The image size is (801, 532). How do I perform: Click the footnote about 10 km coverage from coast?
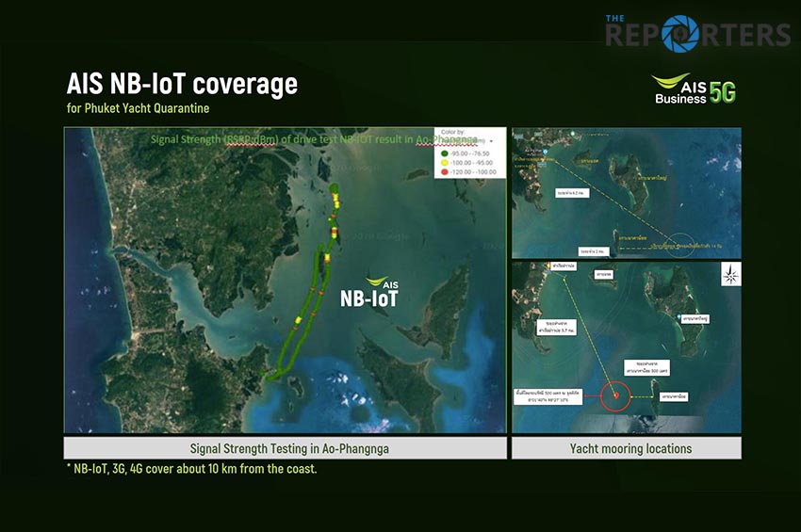191,469
